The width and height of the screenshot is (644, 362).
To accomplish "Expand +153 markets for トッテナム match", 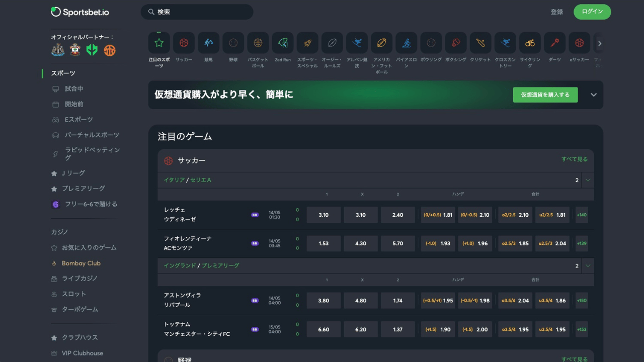I will pyautogui.click(x=582, y=329).
